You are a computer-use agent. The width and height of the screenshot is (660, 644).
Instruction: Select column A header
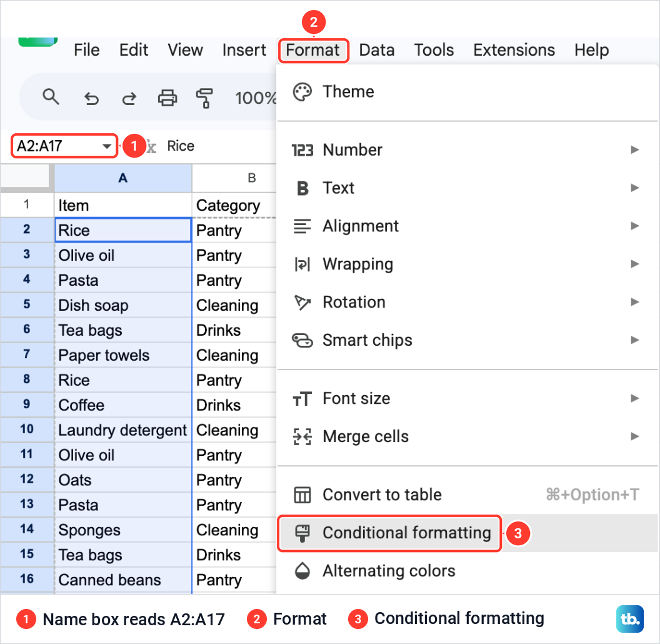123,178
